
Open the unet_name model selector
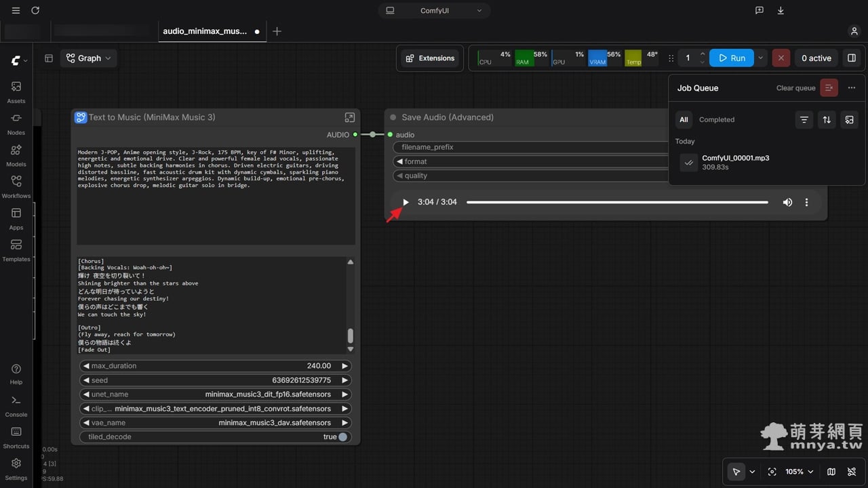point(216,394)
